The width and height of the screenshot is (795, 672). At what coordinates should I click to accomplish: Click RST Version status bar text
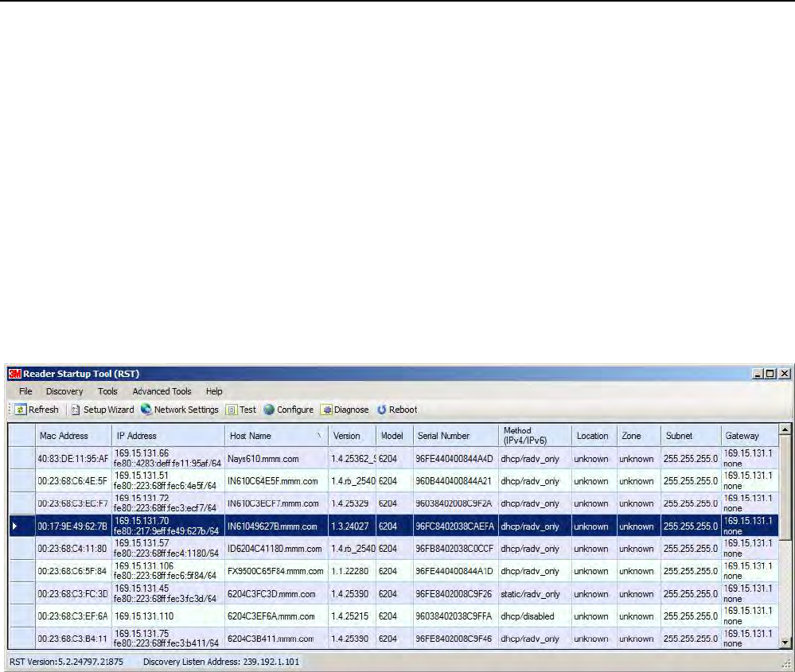point(66,662)
